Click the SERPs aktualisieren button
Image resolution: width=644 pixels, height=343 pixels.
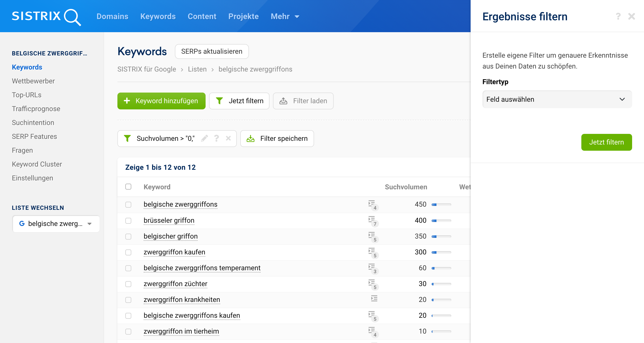[212, 51]
